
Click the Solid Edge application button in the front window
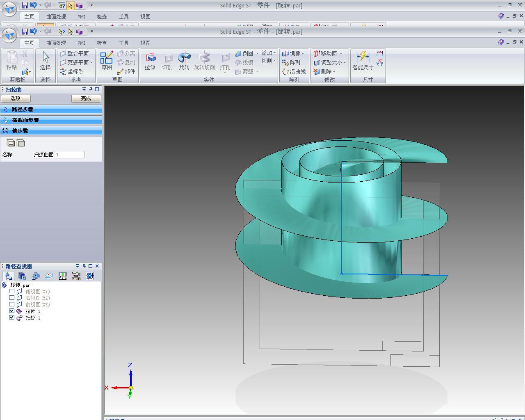coord(9,35)
